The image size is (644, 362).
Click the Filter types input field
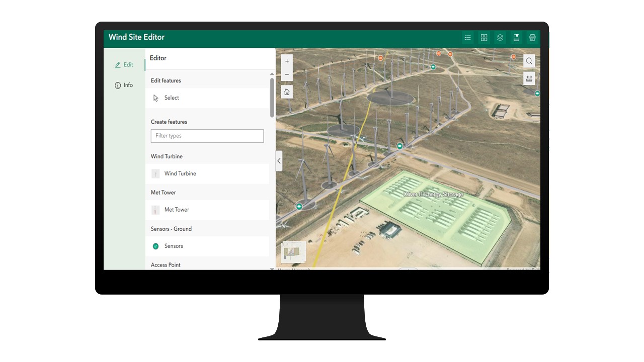207,136
